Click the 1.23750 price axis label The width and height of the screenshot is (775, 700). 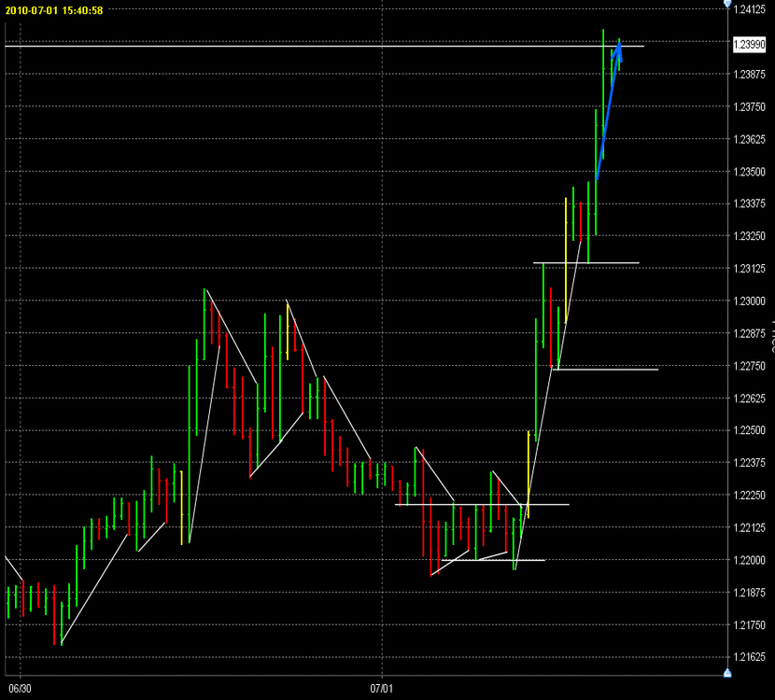coord(749,106)
